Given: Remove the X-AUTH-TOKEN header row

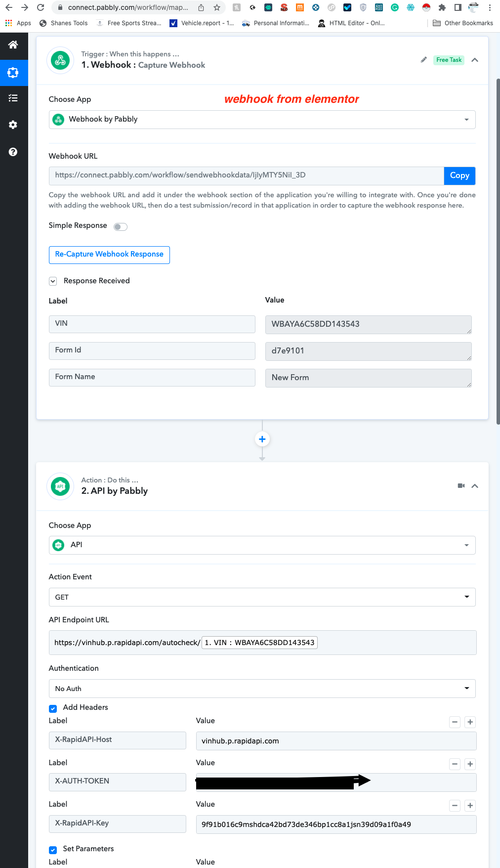Looking at the screenshot, I should pyautogui.click(x=455, y=764).
